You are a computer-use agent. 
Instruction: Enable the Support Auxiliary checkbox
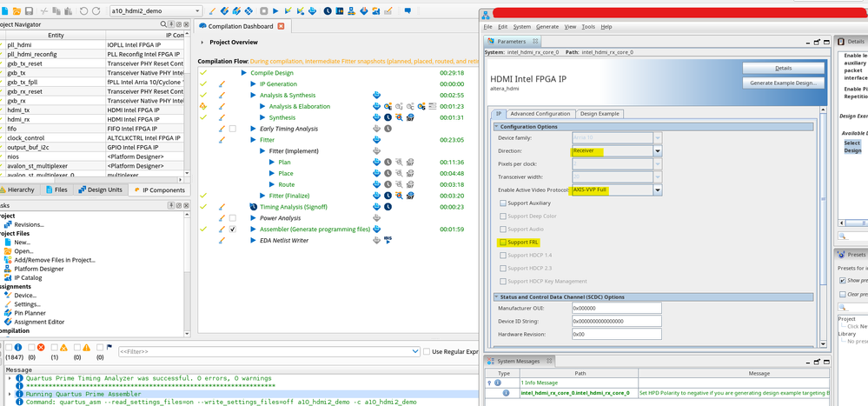pos(503,203)
